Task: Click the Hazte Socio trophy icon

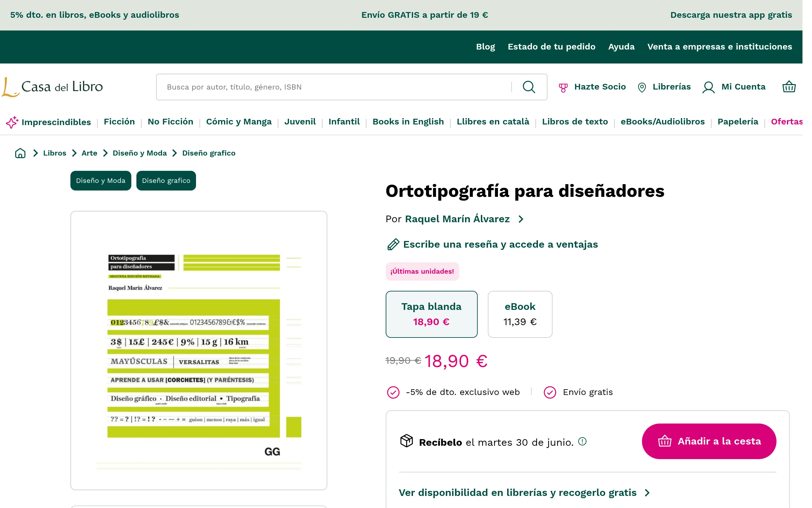Action: (563, 88)
